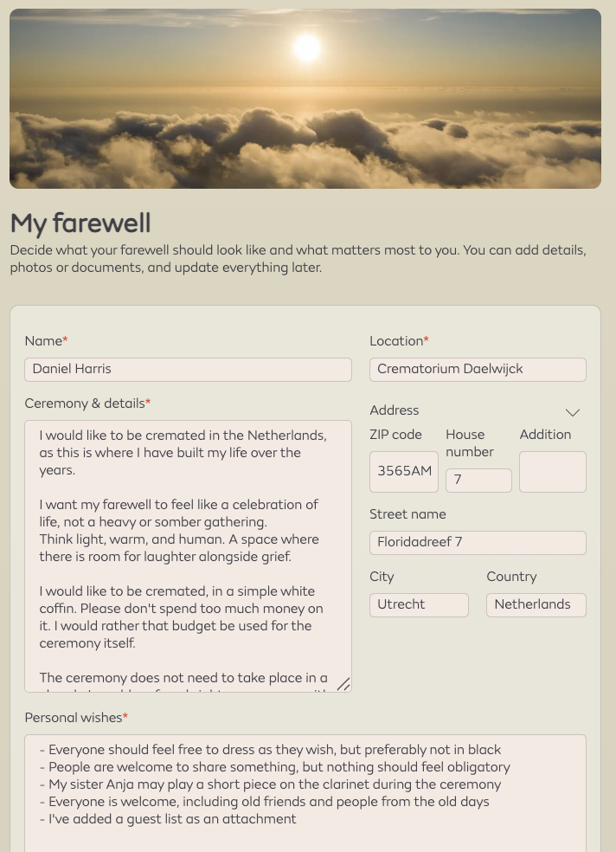Image resolution: width=616 pixels, height=852 pixels.
Task: Edit the Street name field
Action: tap(478, 543)
